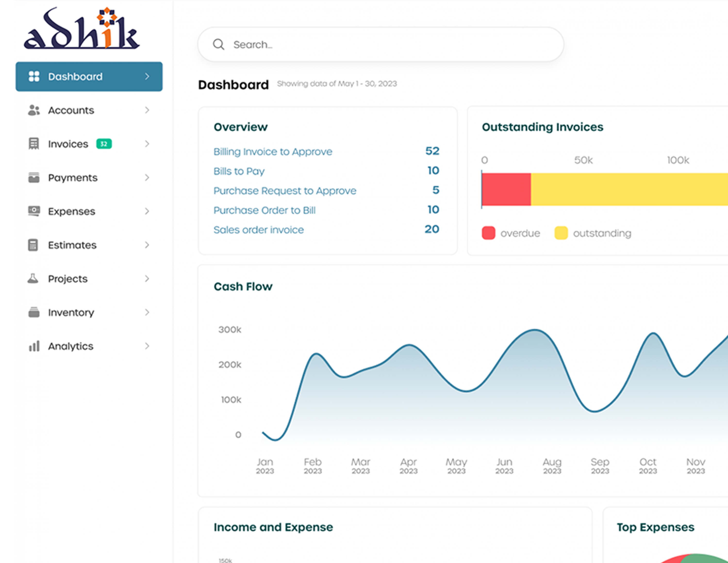Click the Dashboard grid icon
Screen dimensions: 728x563
pos(34,76)
